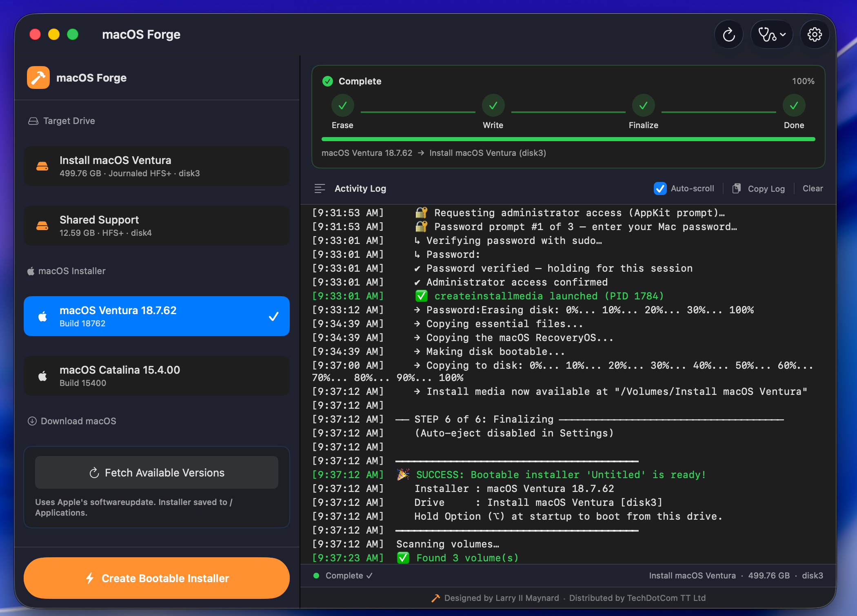Click 'Complete ✓' status bar text
Viewport: 857px width, 616px height.
349,576
